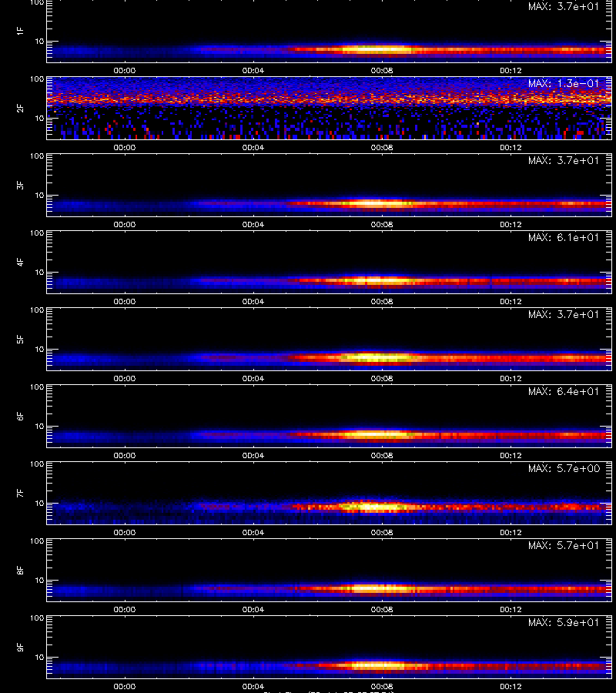Viewport: 616px width, 693px height.
Task: Click the 10 y-axis value of the 7F panel
Action: [39, 504]
